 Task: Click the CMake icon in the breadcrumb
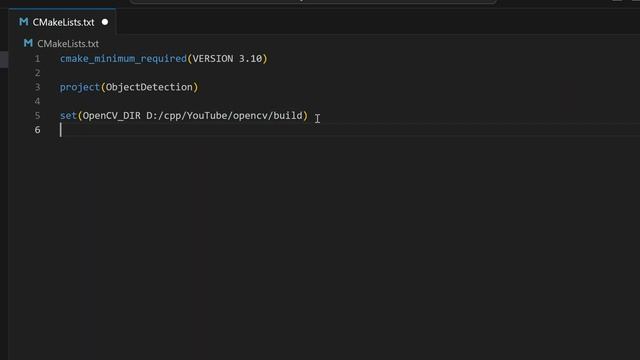[x=28, y=43]
